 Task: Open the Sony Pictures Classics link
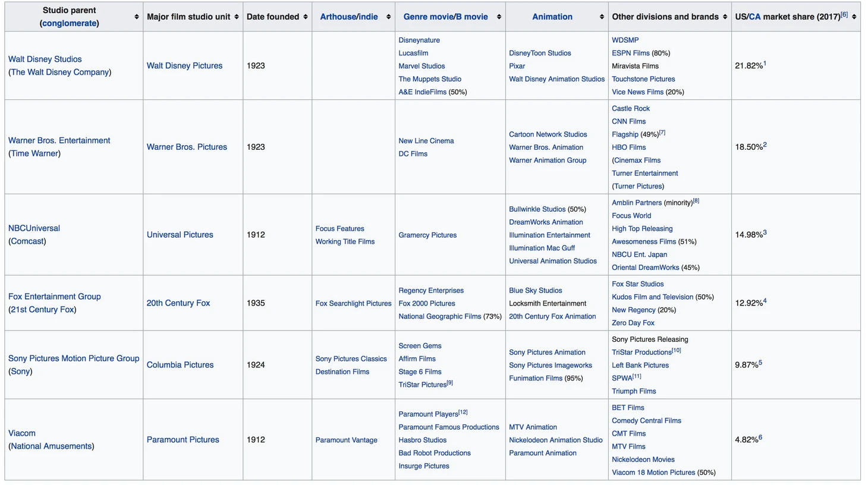[x=351, y=359]
